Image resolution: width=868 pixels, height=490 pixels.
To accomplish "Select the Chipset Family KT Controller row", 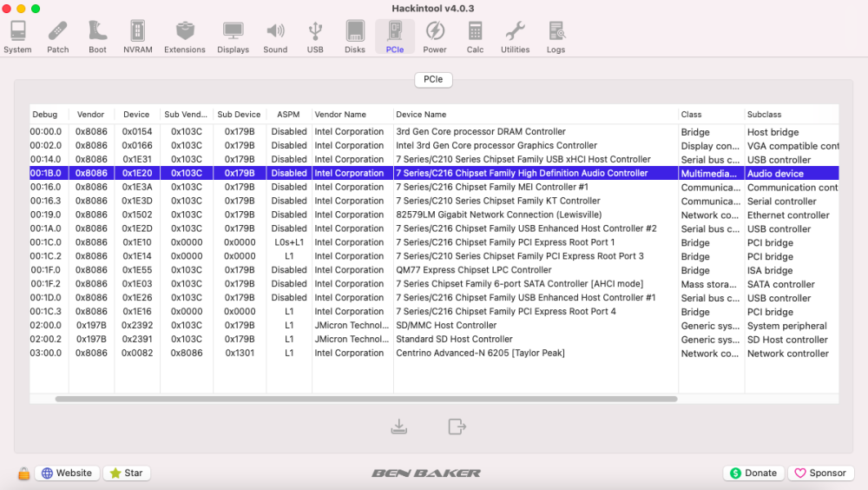I will [x=434, y=202].
